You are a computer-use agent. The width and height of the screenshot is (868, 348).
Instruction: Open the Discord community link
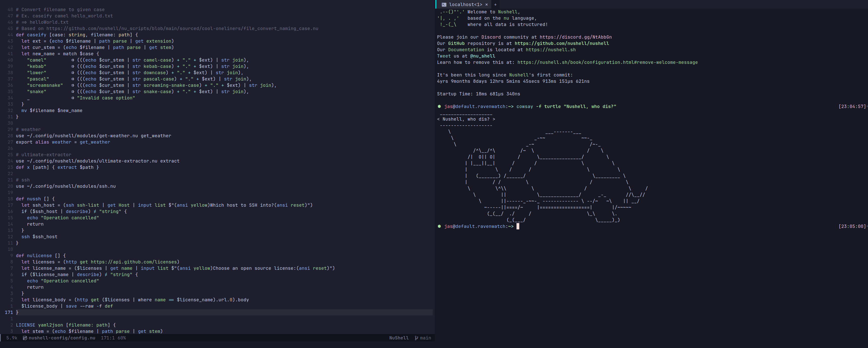576,37
